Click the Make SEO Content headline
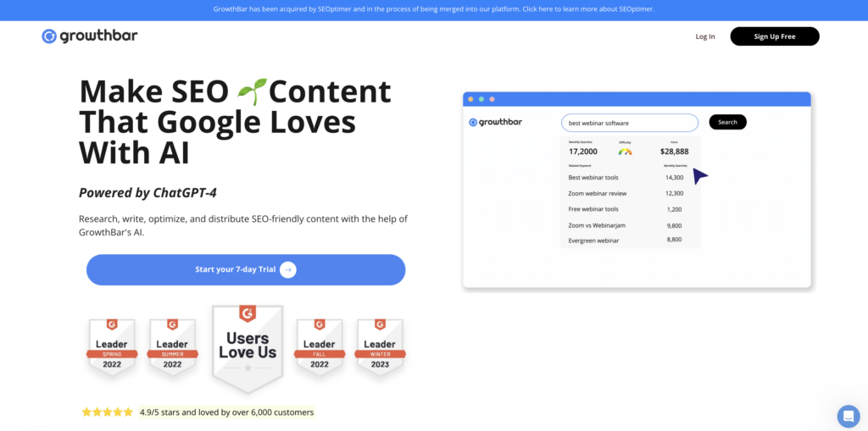 tap(236, 123)
